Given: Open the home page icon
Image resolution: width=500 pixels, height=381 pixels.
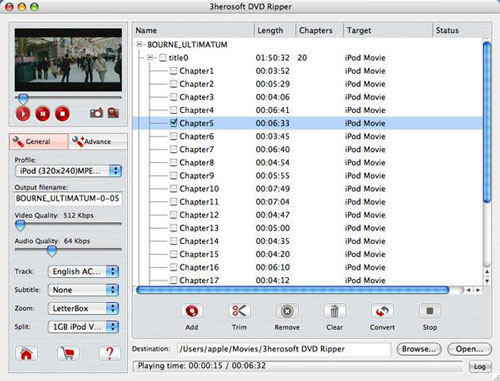Looking at the screenshot, I should point(26,353).
